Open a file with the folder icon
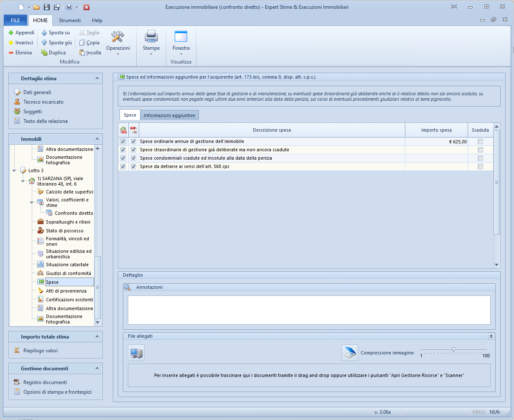514x420 pixels. 36,7
